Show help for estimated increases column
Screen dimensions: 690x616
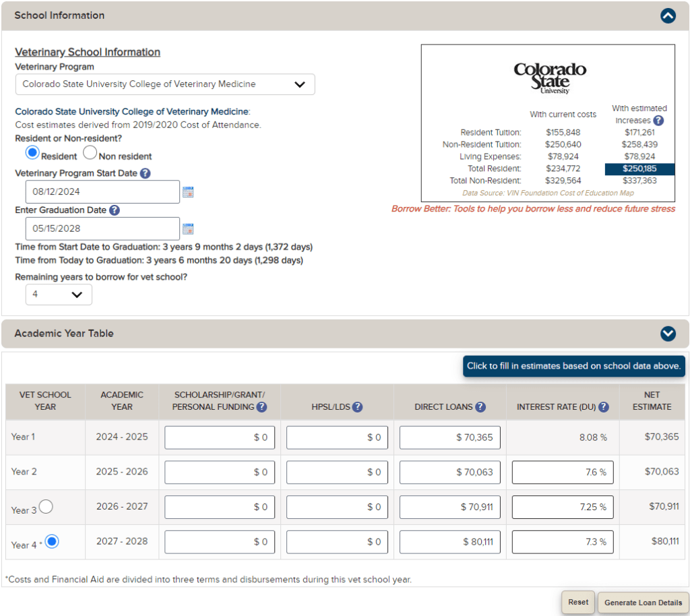[658, 121]
